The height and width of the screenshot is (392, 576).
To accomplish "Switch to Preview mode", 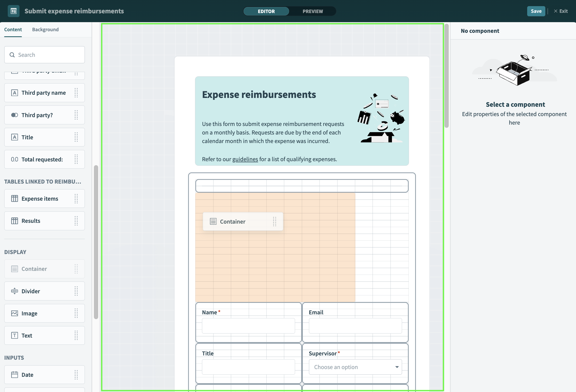I will [312, 11].
